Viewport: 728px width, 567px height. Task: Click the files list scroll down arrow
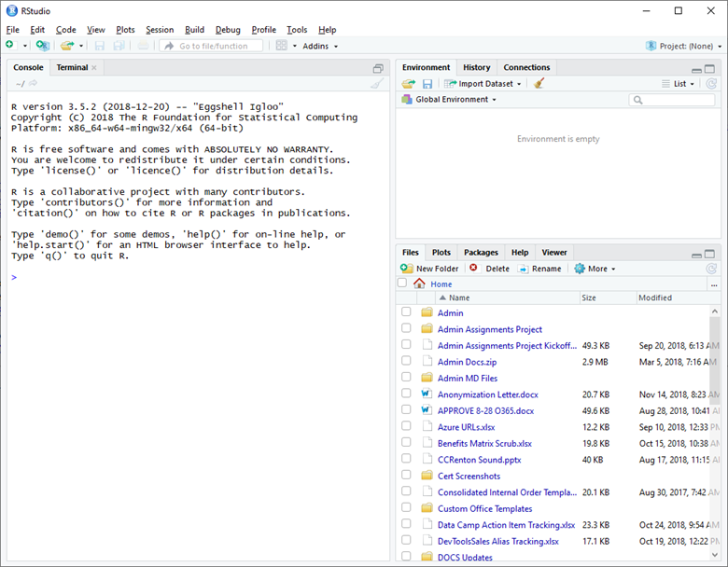pyautogui.click(x=715, y=555)
